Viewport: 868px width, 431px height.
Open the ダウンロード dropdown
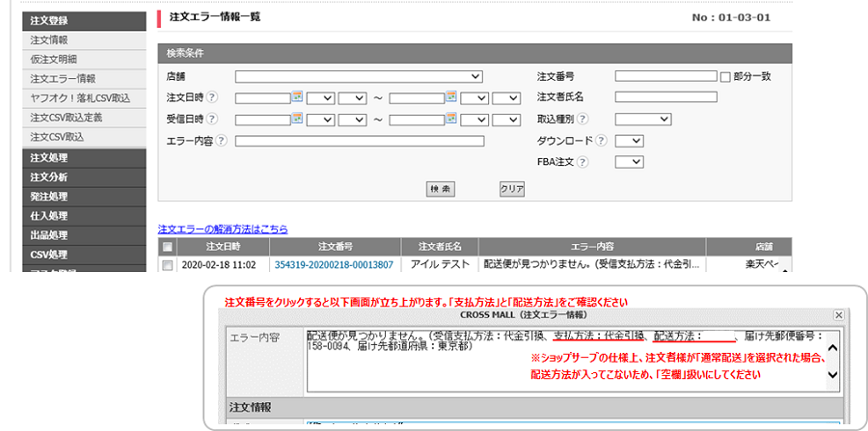[630, 141]
